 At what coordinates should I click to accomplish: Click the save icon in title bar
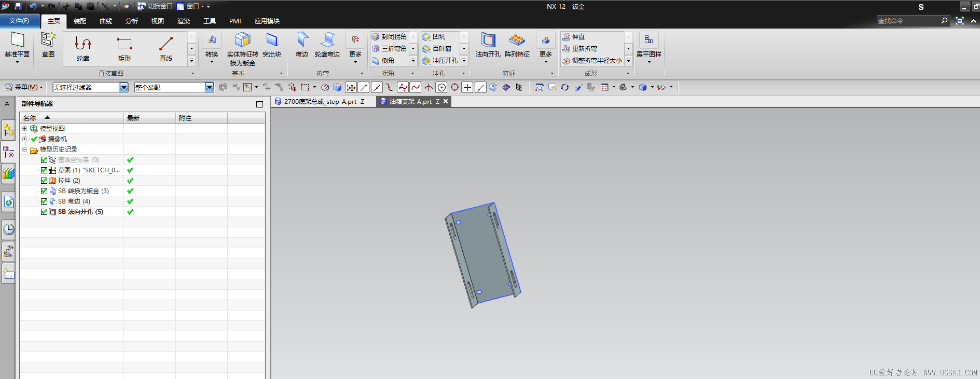[x=18, y=6]
